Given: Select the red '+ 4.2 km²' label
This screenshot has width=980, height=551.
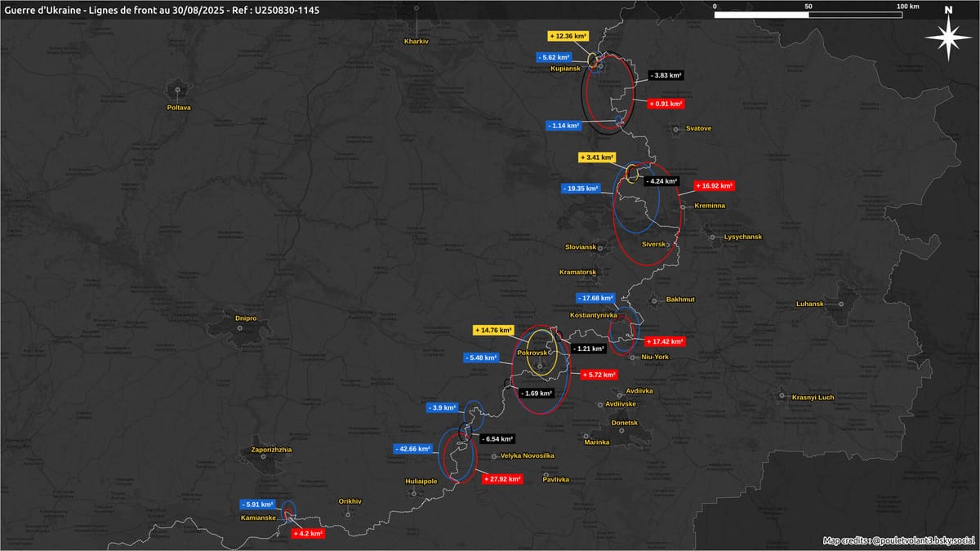Looking at the screenshot, I should 308,533.
